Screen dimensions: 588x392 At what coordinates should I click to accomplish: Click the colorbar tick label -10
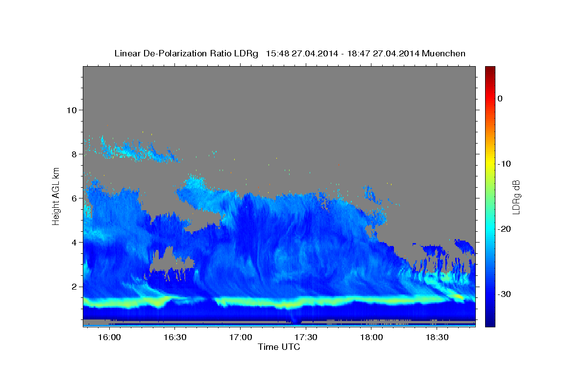click(505, 164)
